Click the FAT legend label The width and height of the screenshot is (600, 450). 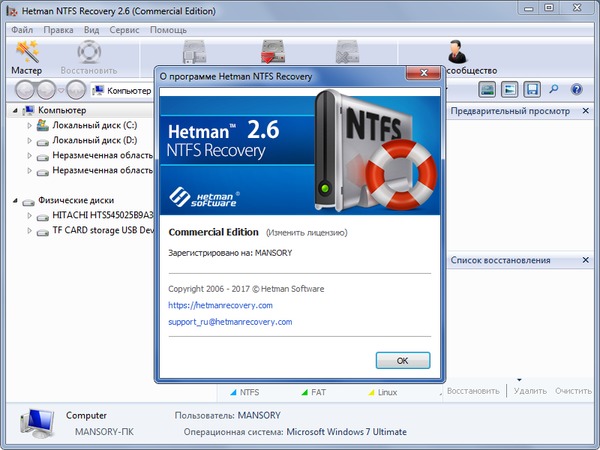(318, 392)
